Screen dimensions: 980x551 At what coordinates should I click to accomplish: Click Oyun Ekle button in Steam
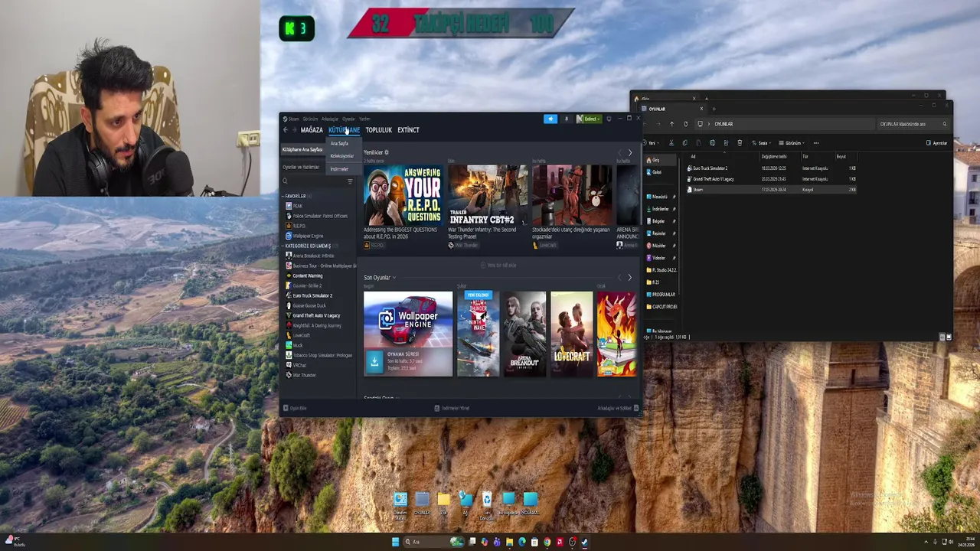(295, 408)
